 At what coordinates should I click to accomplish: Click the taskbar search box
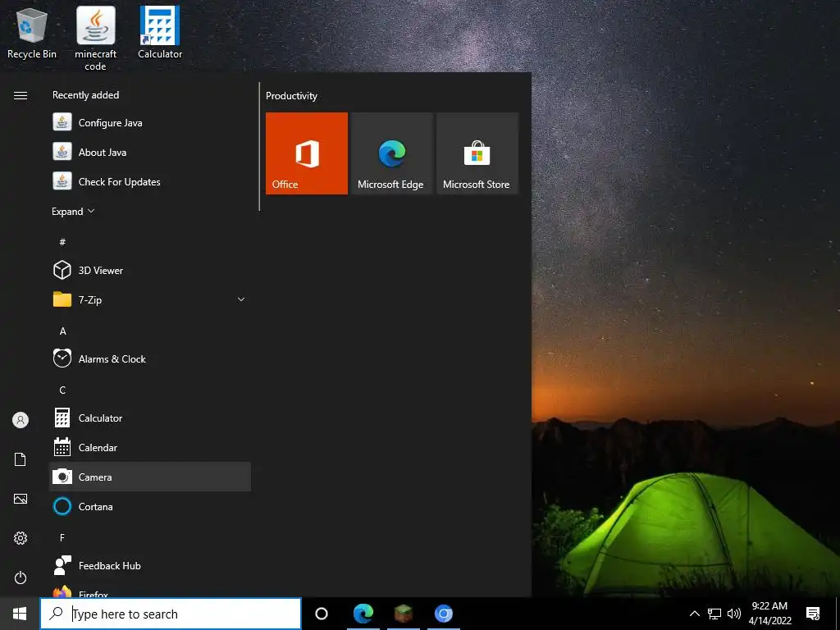click(171, 614)
